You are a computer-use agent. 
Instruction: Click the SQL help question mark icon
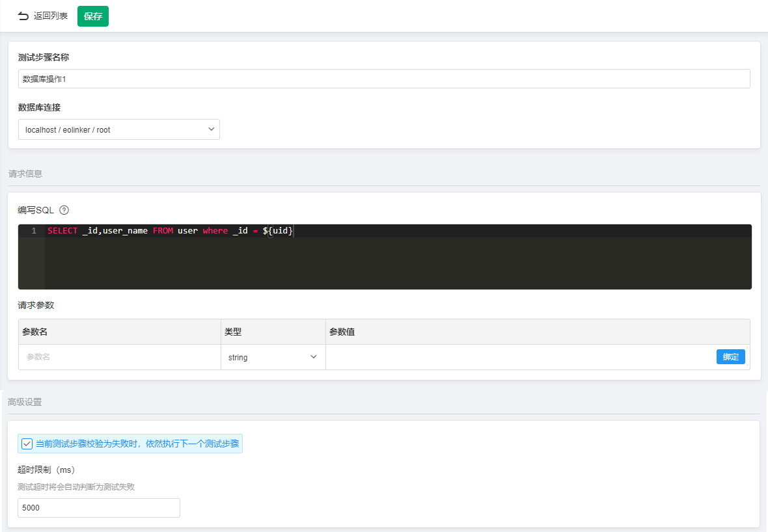[x=64, y=210]
